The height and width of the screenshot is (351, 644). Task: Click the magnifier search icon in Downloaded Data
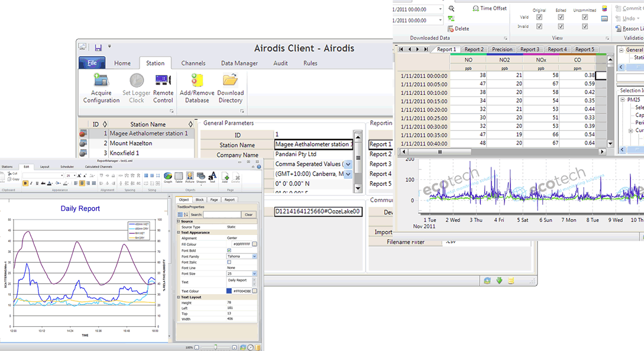(x=451, y=8)
